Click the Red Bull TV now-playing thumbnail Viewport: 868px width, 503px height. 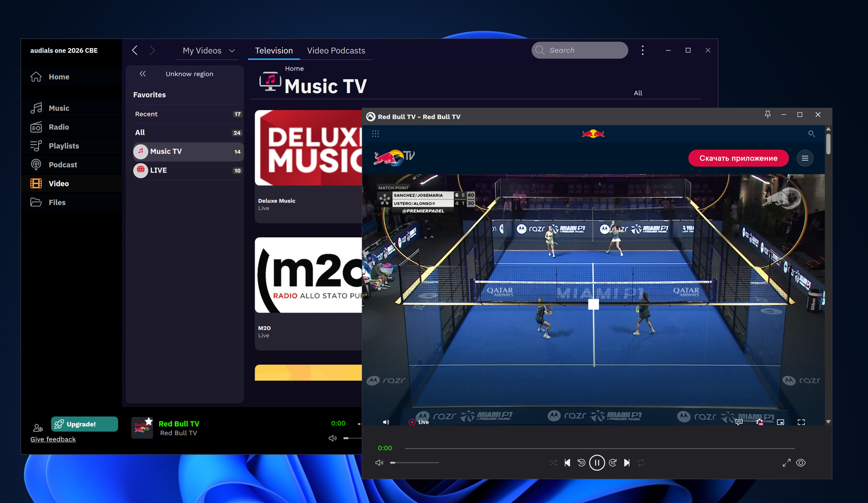pos(142,428)
